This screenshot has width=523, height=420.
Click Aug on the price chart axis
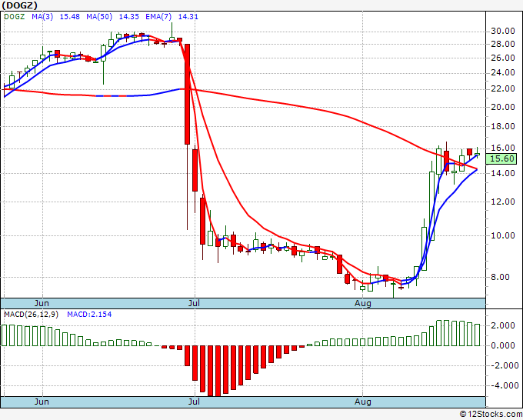[x=363, y=303]
